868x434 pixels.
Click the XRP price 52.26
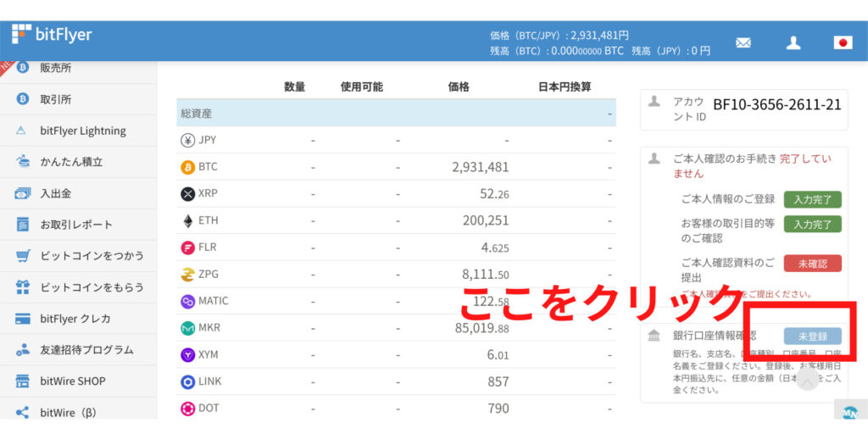tap(495, 194)
